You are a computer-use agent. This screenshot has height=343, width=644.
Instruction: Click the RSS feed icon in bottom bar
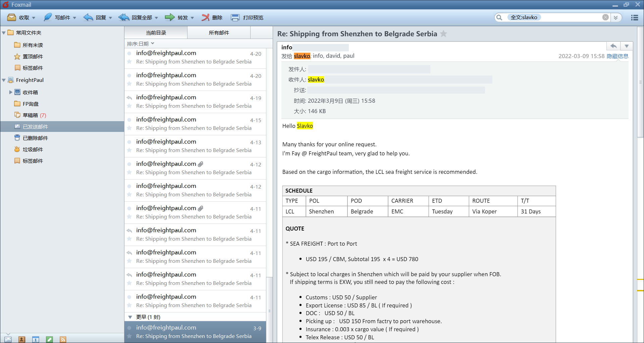tap(63, 339)
